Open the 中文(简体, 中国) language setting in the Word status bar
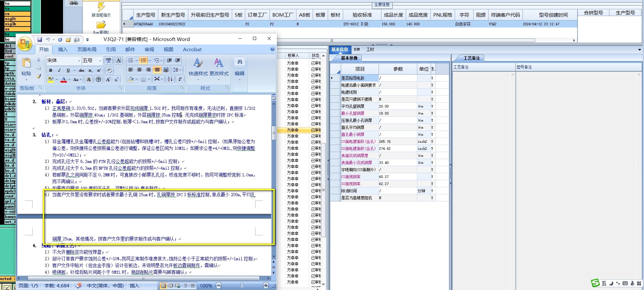644x290 pixels. click(x=105, y=286)
